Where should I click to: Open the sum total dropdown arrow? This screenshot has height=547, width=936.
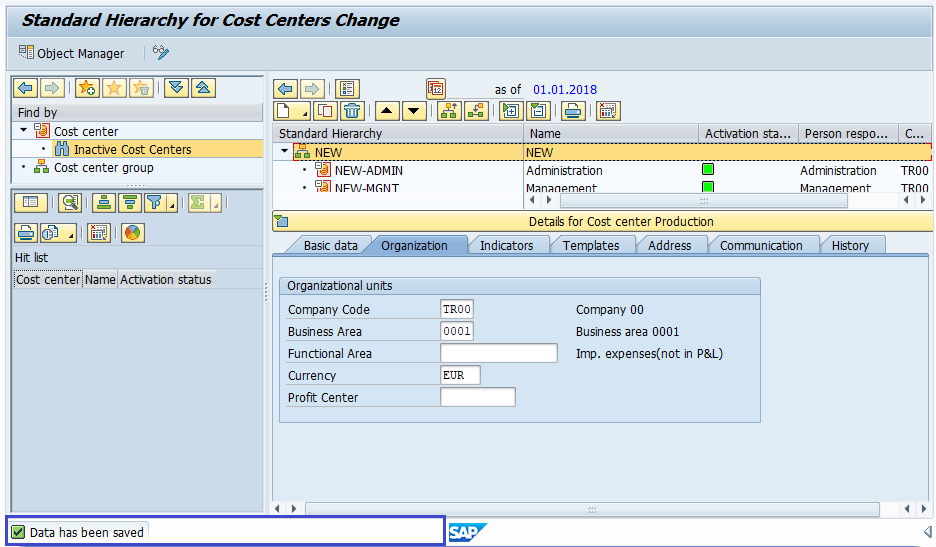pyautogui.click(x=216, y=204)
